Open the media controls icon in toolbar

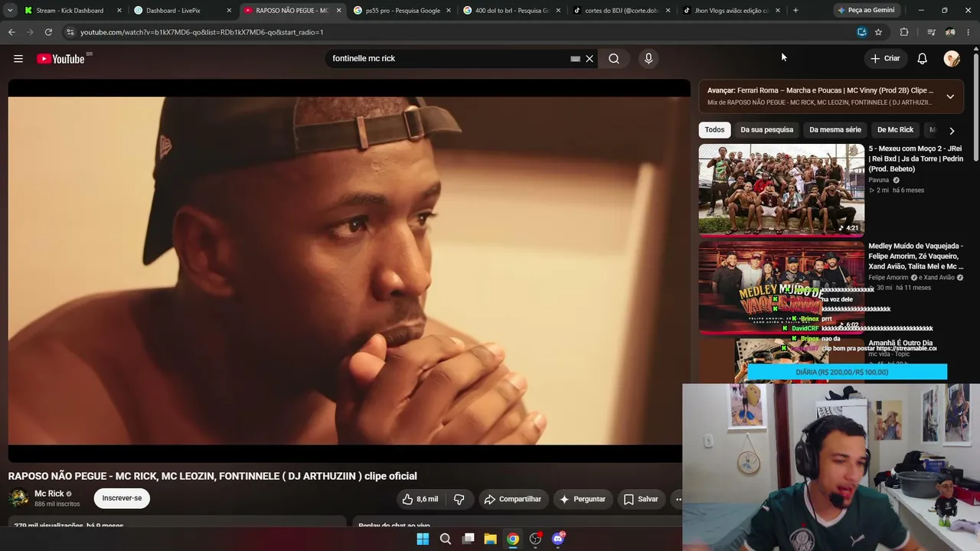931,32
